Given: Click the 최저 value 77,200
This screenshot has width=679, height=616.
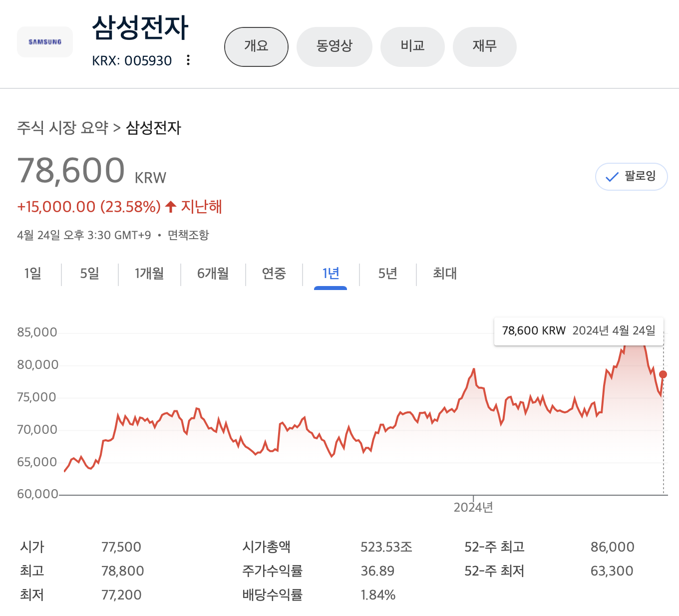Looking at the screenshot, I should click(x=121, y=595).
